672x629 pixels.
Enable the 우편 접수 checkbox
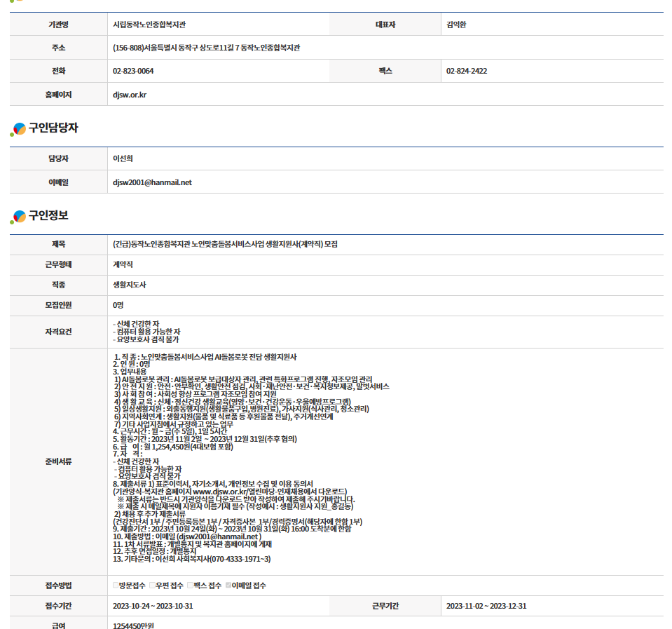tap(153, 586)
